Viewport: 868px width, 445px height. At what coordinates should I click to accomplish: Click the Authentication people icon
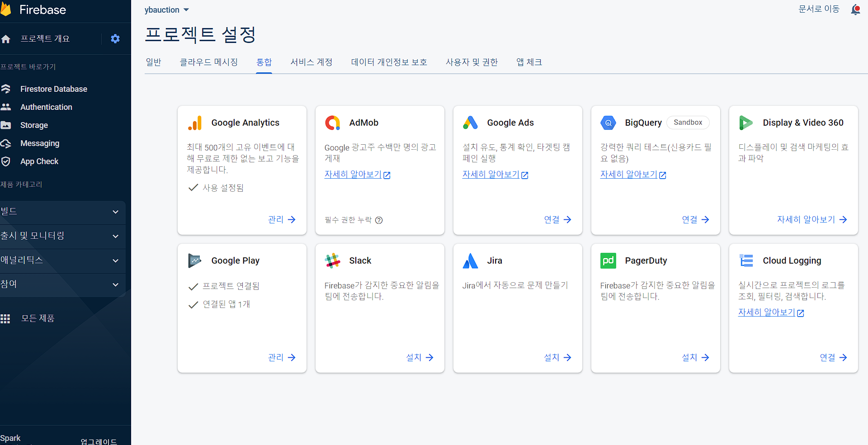click(x=5, y=107)
